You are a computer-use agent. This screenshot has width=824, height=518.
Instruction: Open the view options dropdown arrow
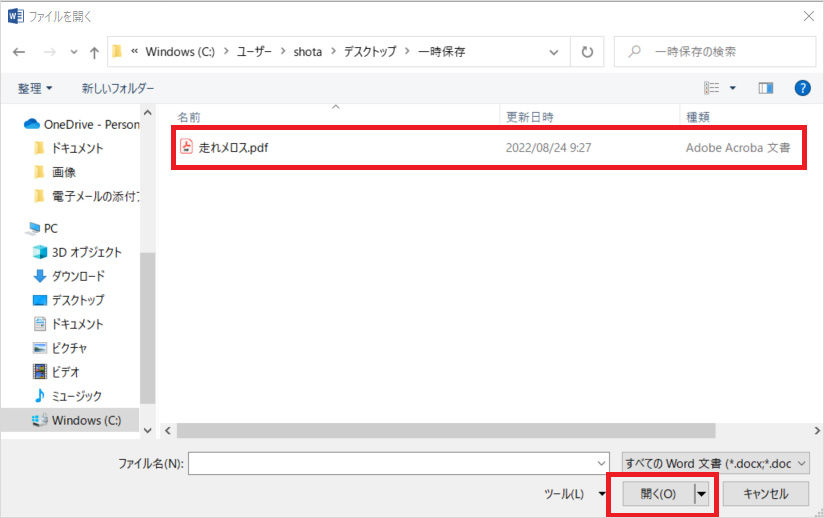733,88
